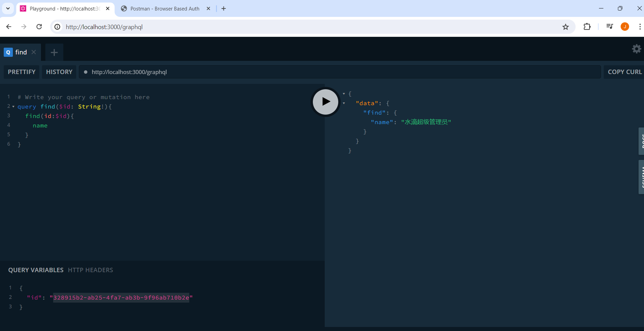
Task: Click response name value 水滴超级管理员
Action: (426, 122)
